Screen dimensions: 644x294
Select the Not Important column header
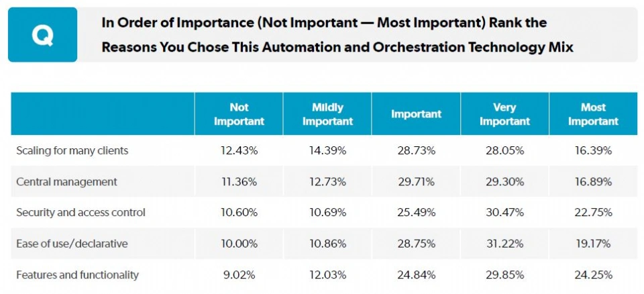(239, 114)
